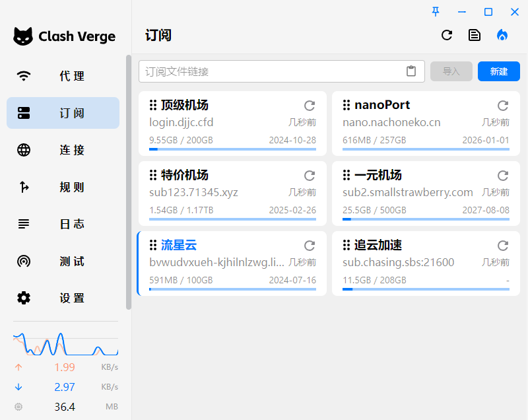This screenshot has height=420, width=528.
Task: Click the 一元机场 usage progress bar
Action: click(426, 219)
